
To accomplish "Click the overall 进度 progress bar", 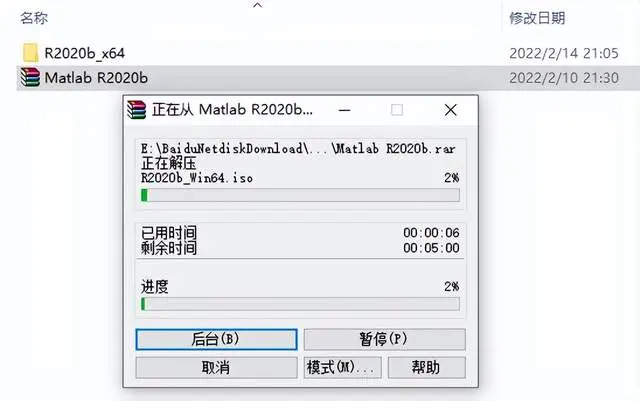I will (x=300, y=304).
